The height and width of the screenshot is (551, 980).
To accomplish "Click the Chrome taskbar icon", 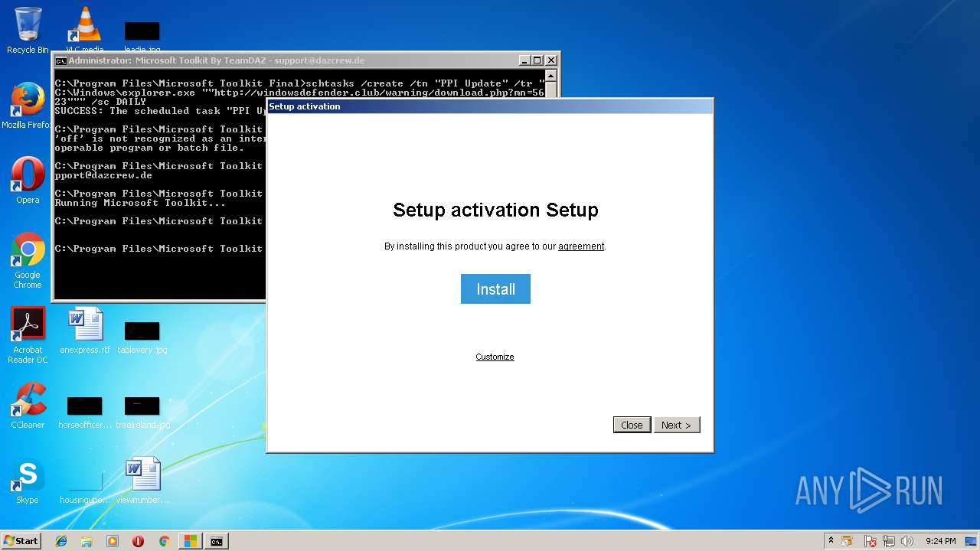I will 164,541.
